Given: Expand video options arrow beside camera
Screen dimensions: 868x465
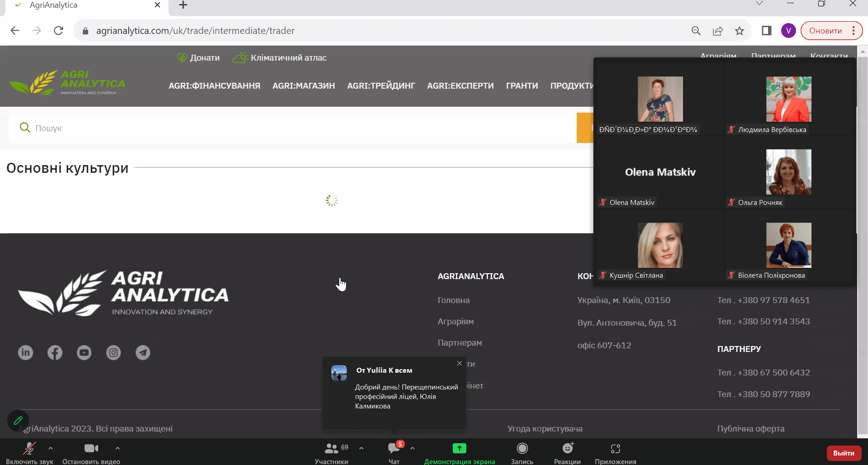Looking at the screenshot, I should [x=118, y=448].
